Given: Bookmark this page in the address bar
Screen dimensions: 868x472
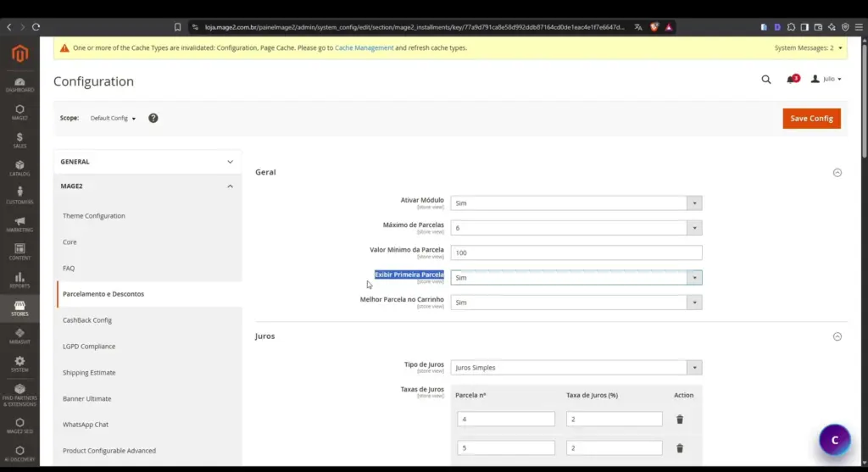Looking at the screenshot, I should [x=177, y=26].
